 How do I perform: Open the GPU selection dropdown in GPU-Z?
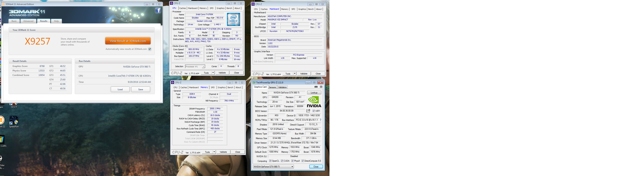click(x=274, y=167)
